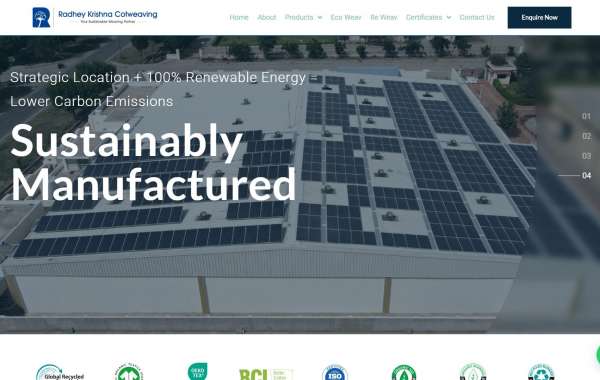The height and width of the screenshot is (380, 600).
Task: Click the Radhey Krishna Cotweaving logo
Action: 95,18
